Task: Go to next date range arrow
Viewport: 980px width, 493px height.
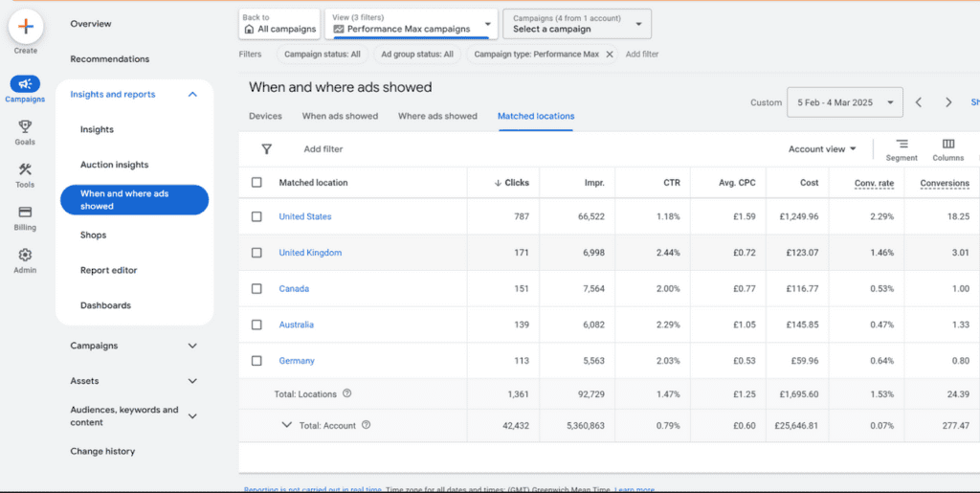Action: (x=948, y=102)
